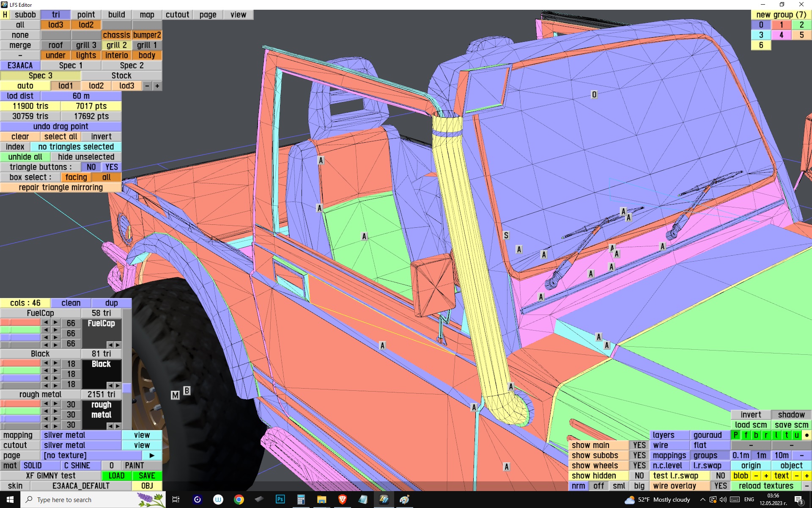Click reload textures button
This screenshot has width=812, height=508.
pos(765,486)
